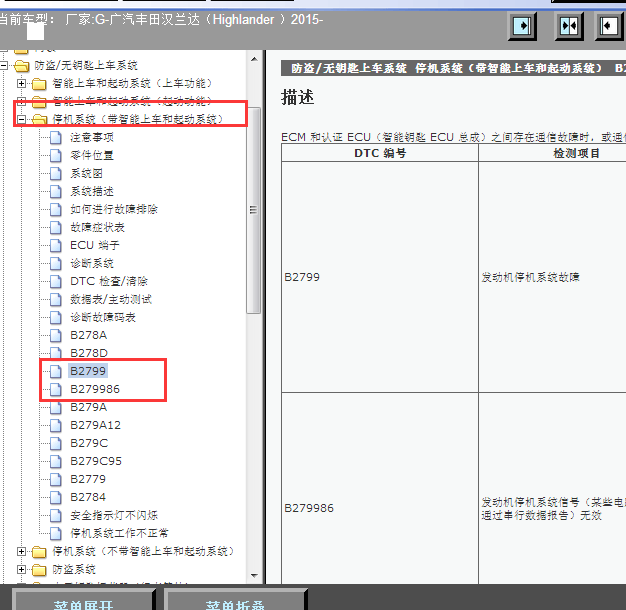Screen dimensions: 626x610
Task: Click the tree panel scrollbar thumb
Action: [x=254, y=210]
